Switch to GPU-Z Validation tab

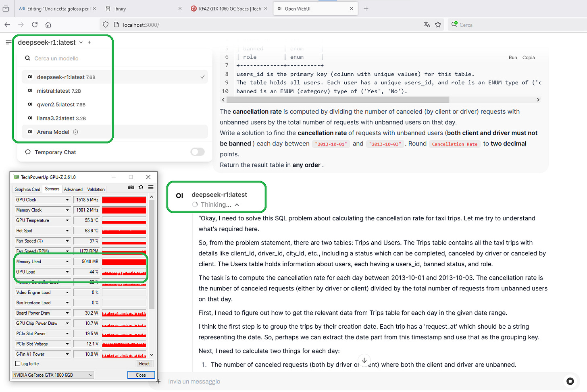pos(96,189)
